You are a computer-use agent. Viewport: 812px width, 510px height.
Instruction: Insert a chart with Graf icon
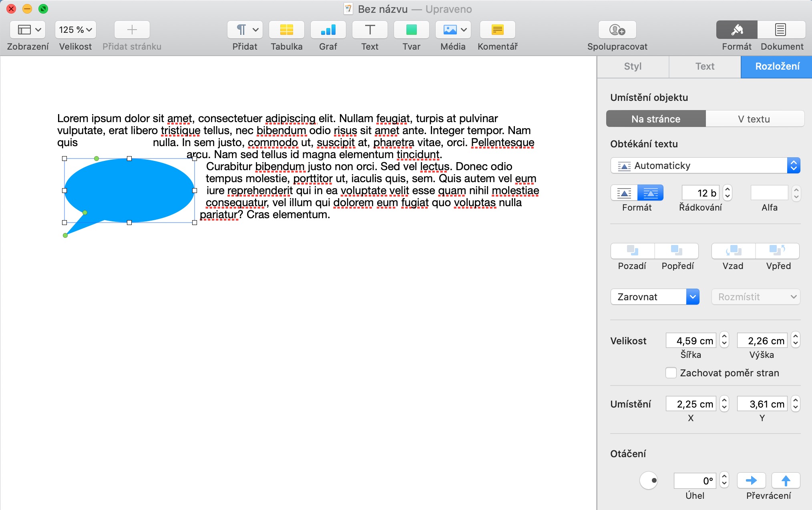click(x=328, y=30)
